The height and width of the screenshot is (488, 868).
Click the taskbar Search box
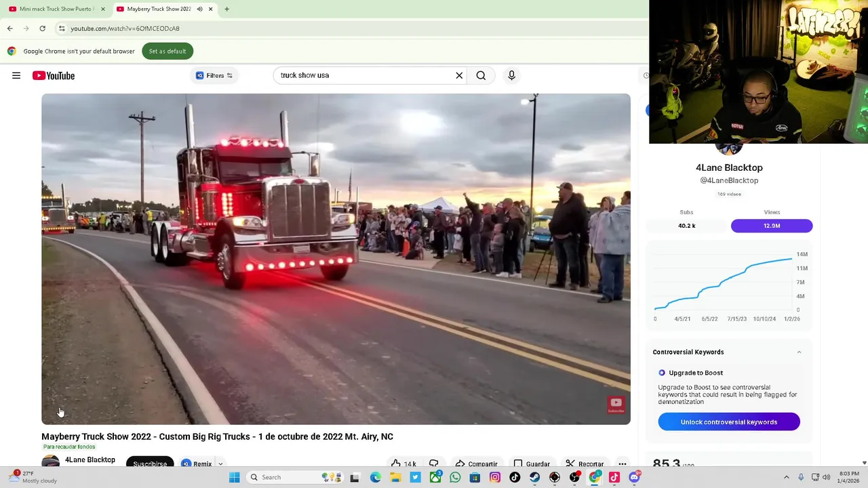296,477
